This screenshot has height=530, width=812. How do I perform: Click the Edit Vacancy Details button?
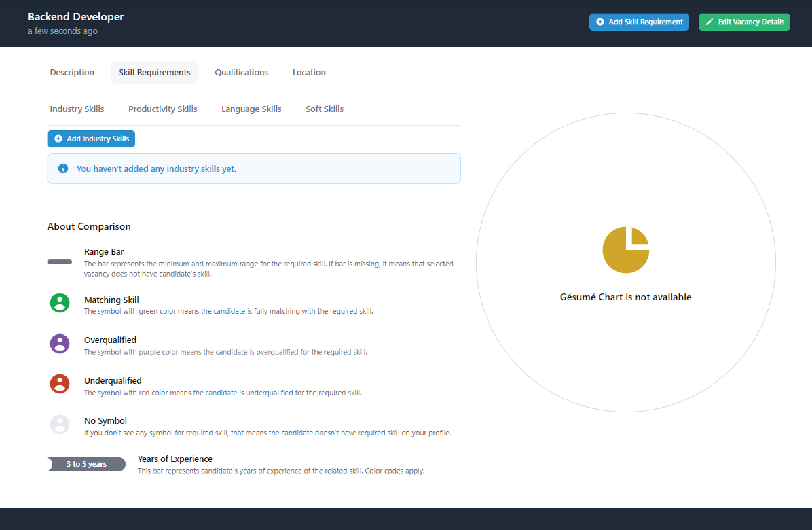(x=744, y=22)
